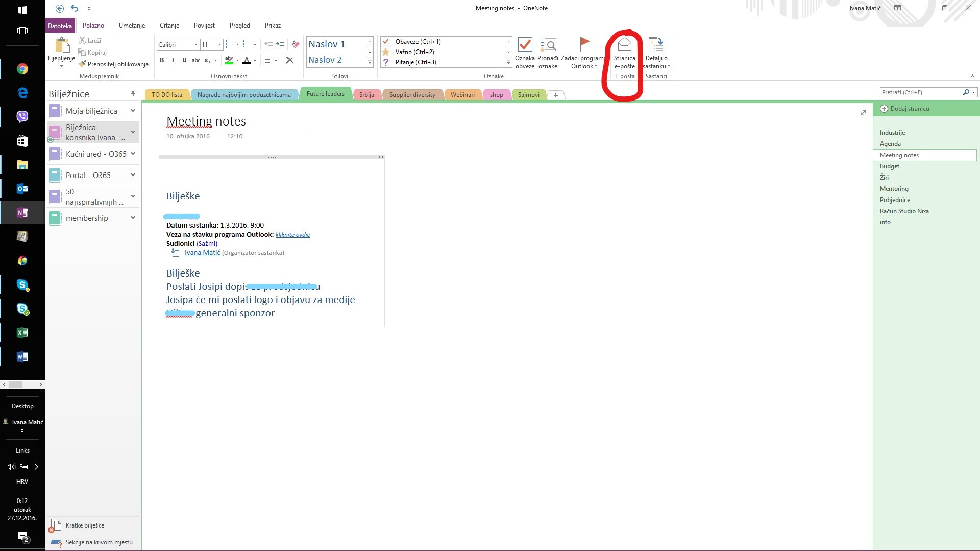Expand the tags gallery list
The image size is (980, 551).
508,62
